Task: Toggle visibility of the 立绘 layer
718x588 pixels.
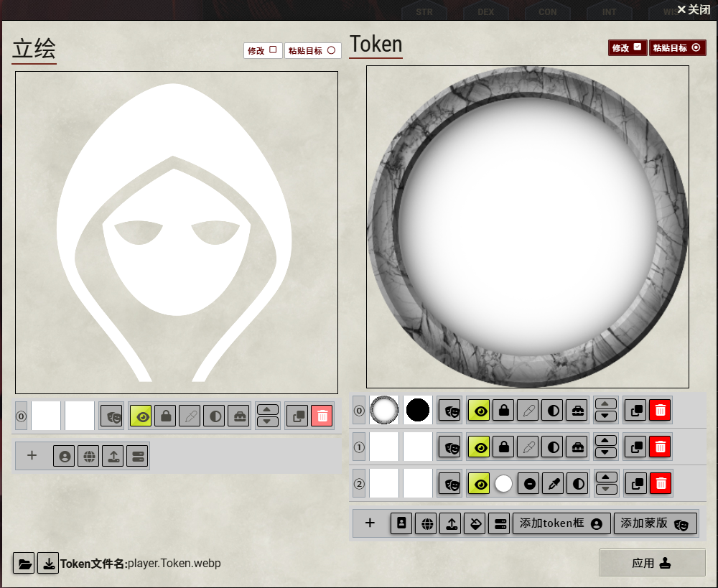Action: tap(141, 416)
